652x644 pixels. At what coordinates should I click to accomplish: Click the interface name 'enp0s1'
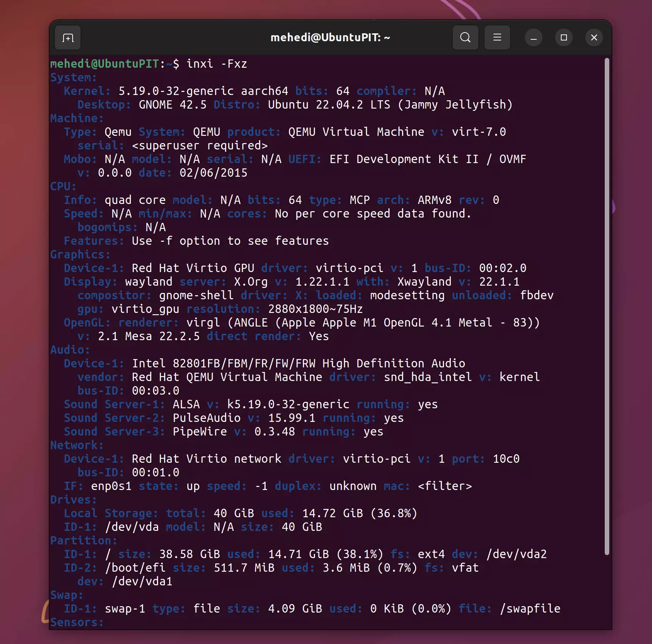[x=111, y=486]
